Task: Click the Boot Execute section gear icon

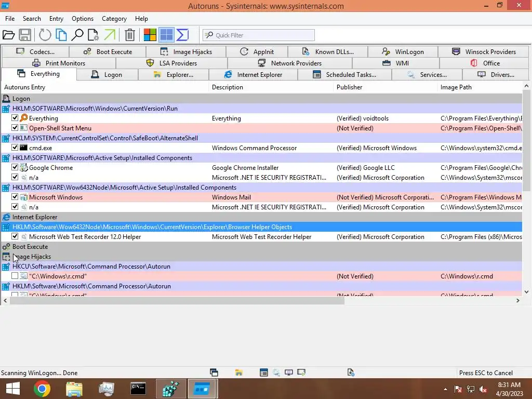Action: click(6, 247)
